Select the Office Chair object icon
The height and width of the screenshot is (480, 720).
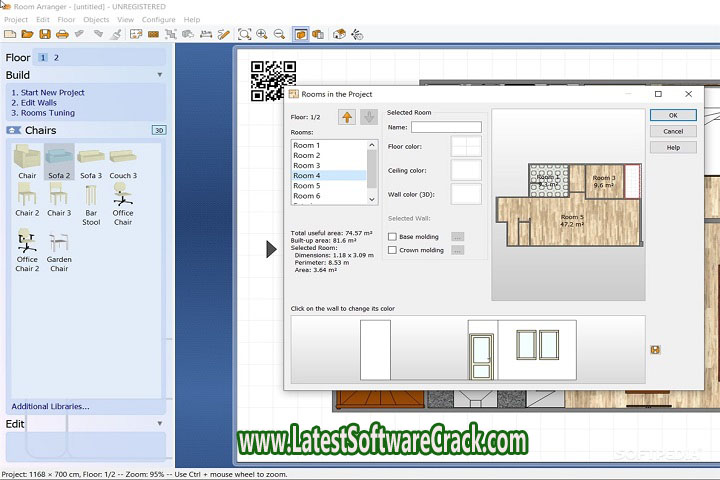coord(123,196)
